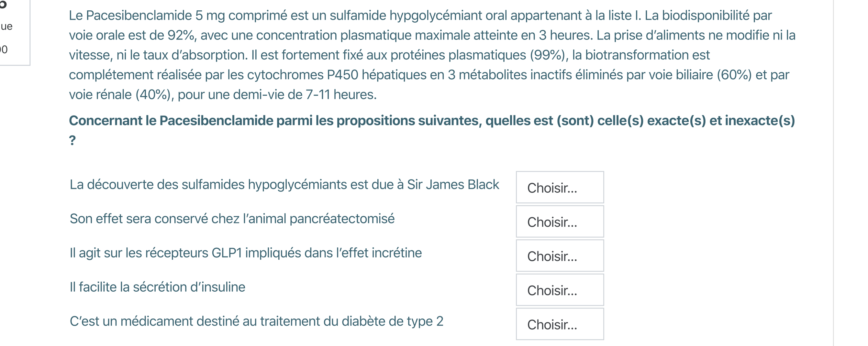This screenshot has width=868, height=346.
Task: Open dropdown for pancreatectomised animal statement
Action: pyautogui.click(x=559, y=222)
